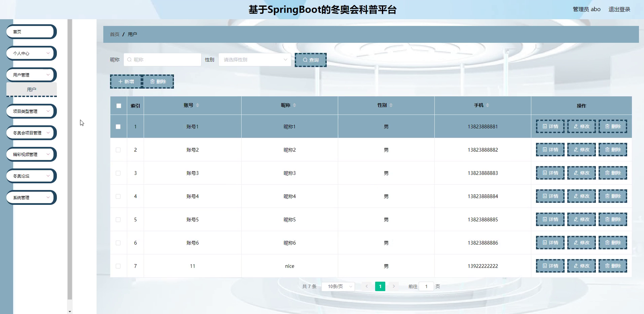Viewport: 644px width, 314px height.
Task: Click the 昵称6 nickname cell
Action: (290, 243)
